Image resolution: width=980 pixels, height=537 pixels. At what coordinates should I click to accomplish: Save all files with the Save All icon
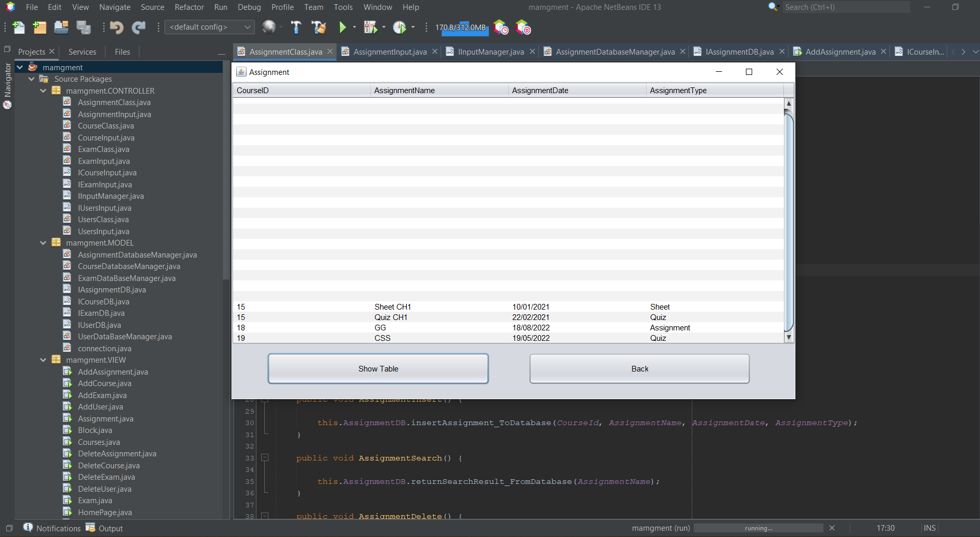click(x=83, y=27)
